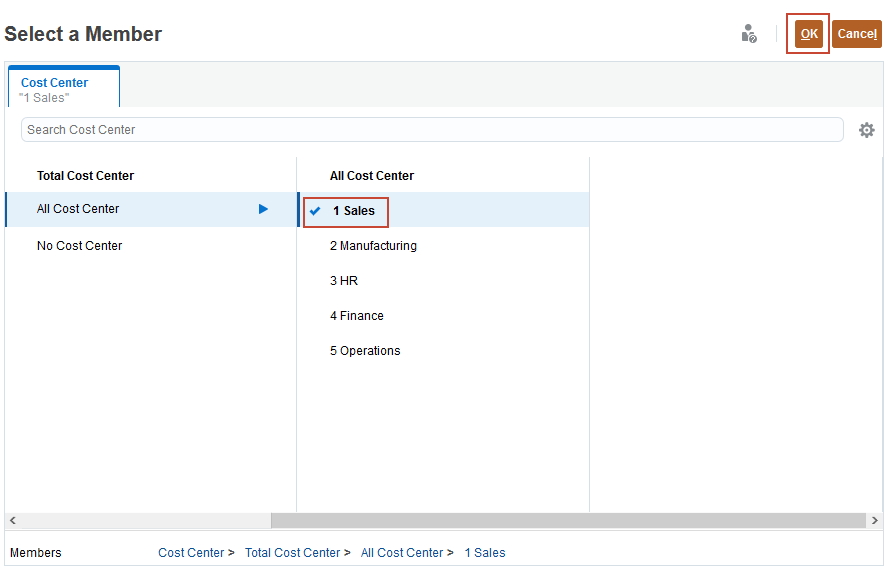Viewport: 889px width, 576px height.
Task: Open the search options gear icon
Action: point(866,129)
